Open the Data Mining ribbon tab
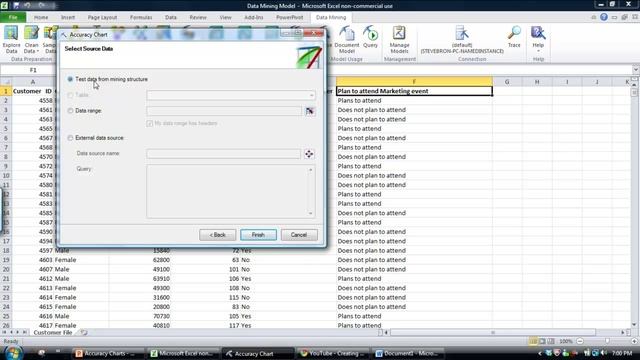The height and width of the screenshot is (360, 640). click(331, 18)
